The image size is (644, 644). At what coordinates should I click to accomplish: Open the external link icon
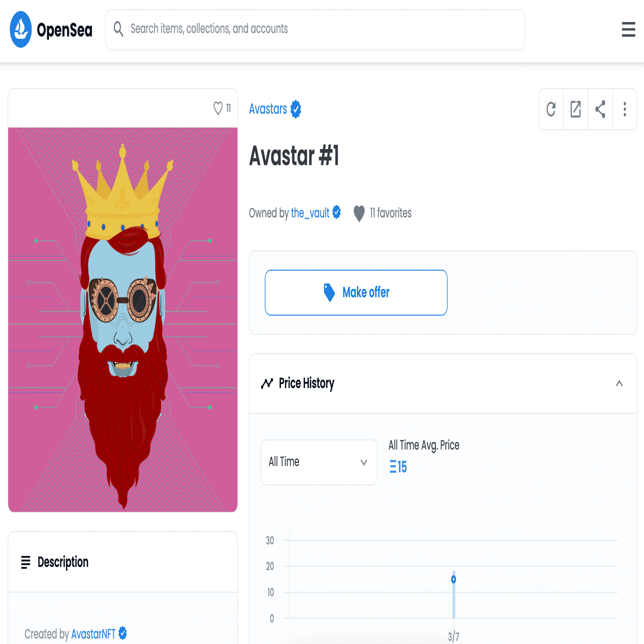click(576, 109)
